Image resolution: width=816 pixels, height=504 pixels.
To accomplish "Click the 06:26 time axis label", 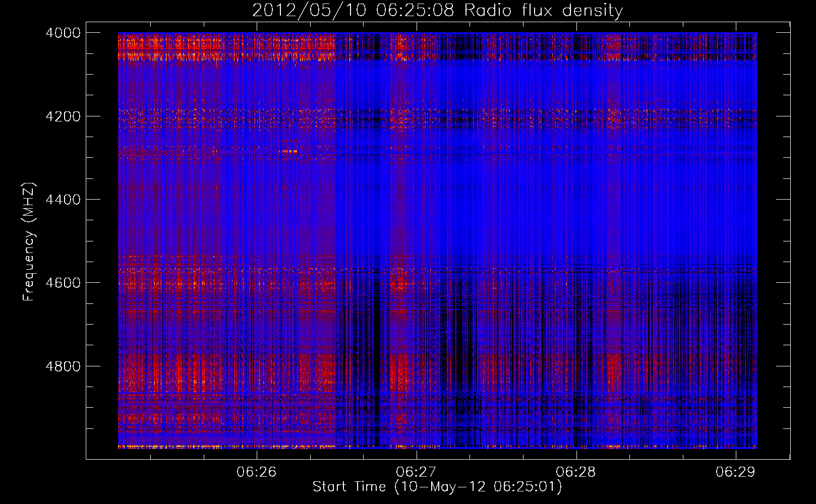I will click(x=257, y=472).
